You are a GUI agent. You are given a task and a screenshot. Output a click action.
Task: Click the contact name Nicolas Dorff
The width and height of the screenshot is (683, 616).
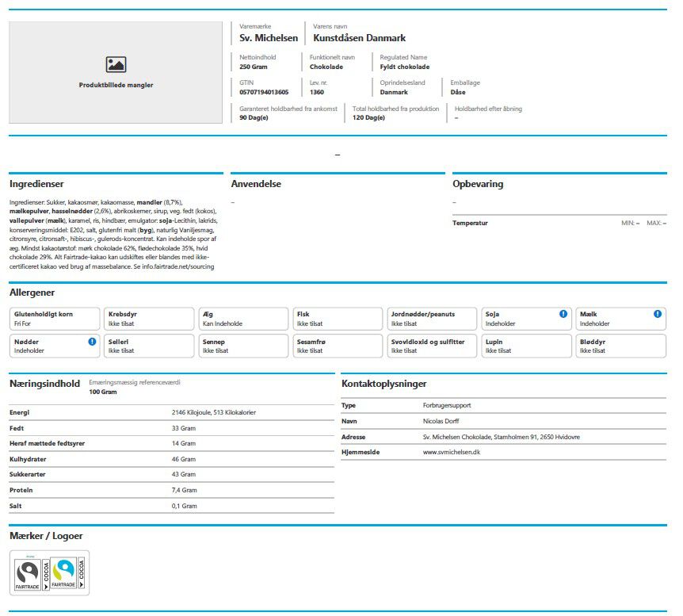click(x=441, y=421)
